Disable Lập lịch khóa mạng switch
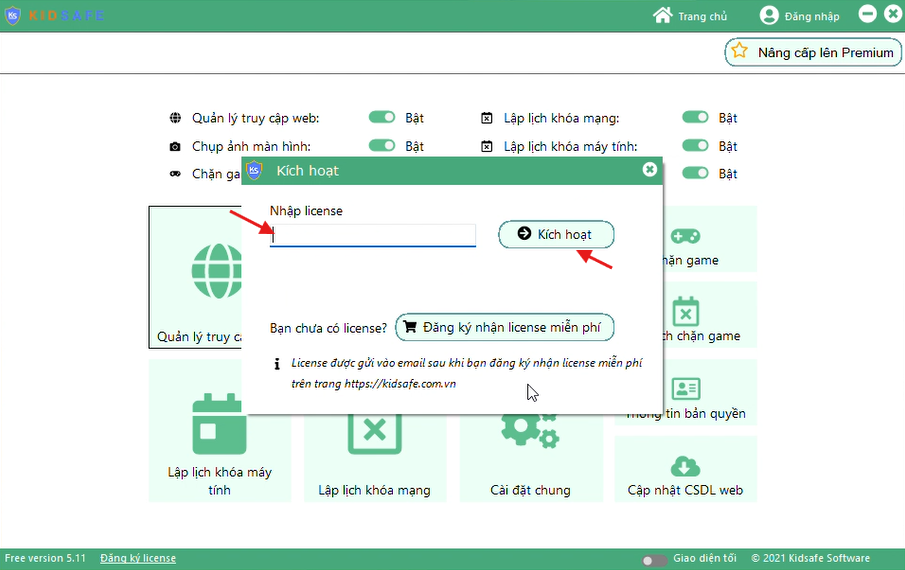The height and width of the screenshot is (570, 905). coord(695,118)
